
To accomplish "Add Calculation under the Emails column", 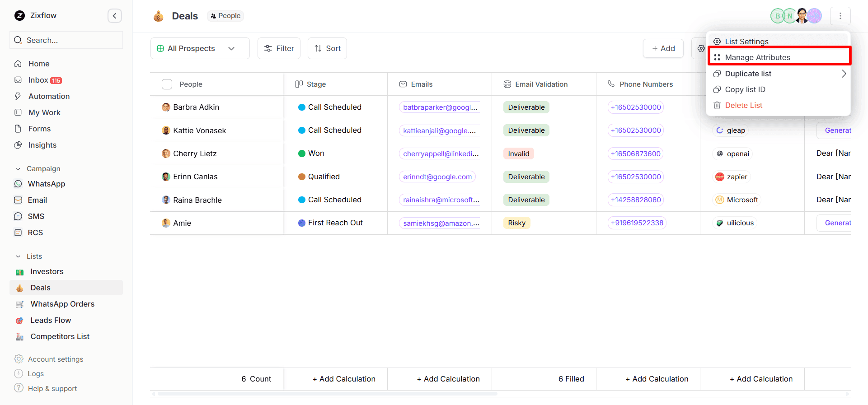I will coord(448,379).
